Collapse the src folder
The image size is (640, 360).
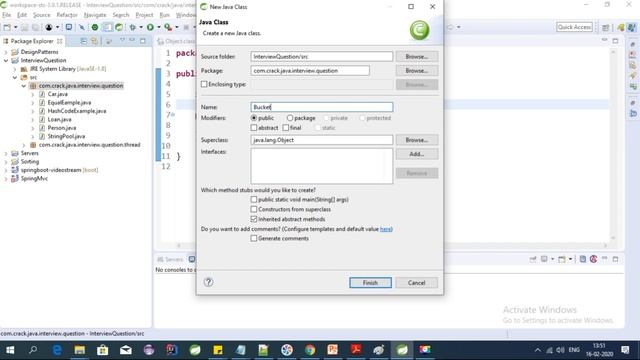[x=15, y=77]
